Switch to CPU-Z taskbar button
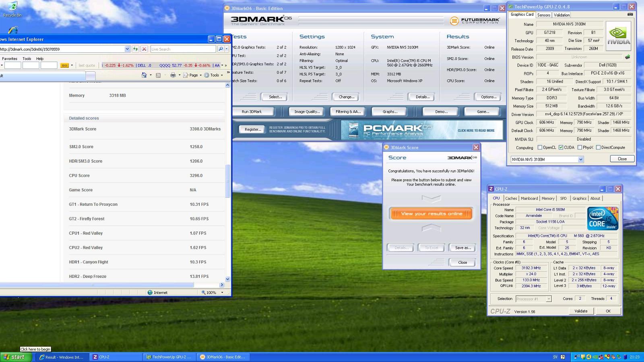This screenshot has width=644, height=362. tap(116, 357)
